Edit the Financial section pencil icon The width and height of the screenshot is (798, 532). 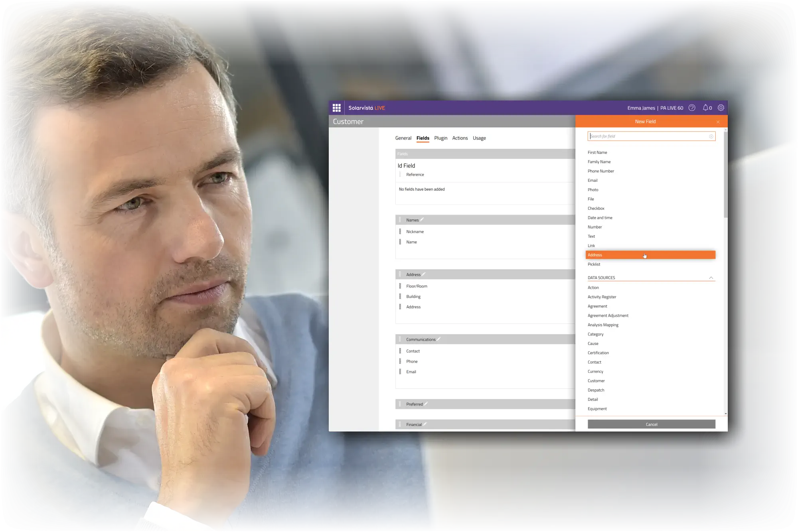pos(425,424)
